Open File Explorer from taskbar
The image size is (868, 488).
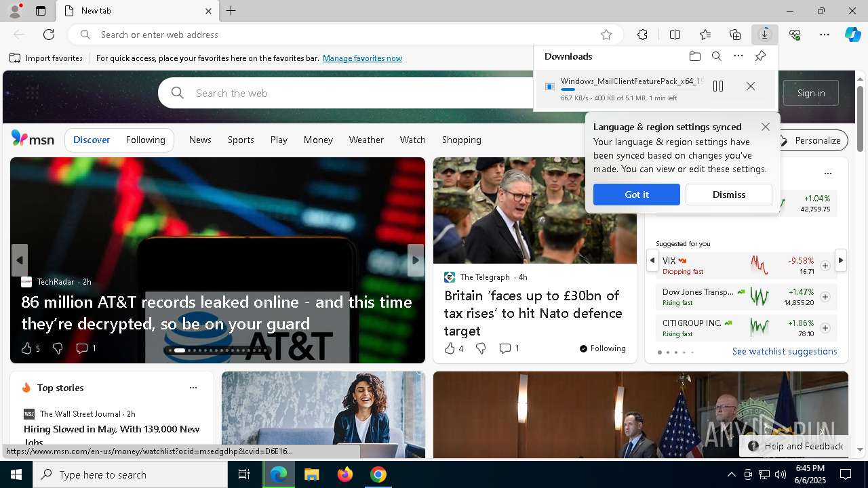pos(311,474)
